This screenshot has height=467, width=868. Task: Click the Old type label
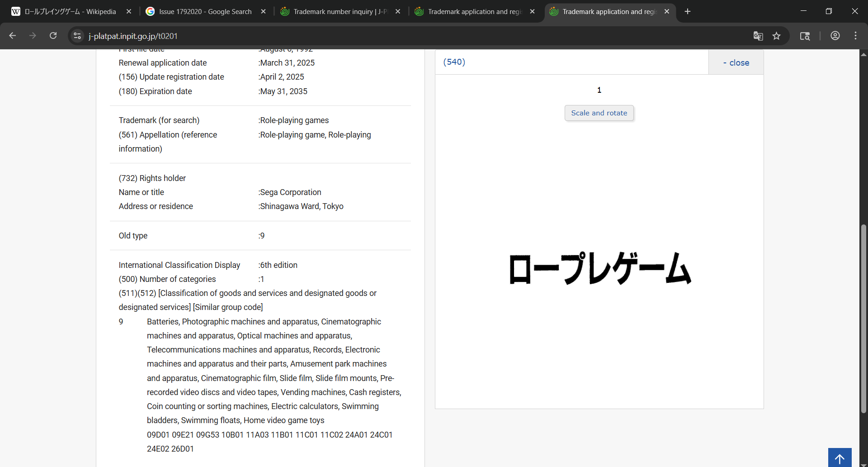pyautogui.click(x=133, y=236)
